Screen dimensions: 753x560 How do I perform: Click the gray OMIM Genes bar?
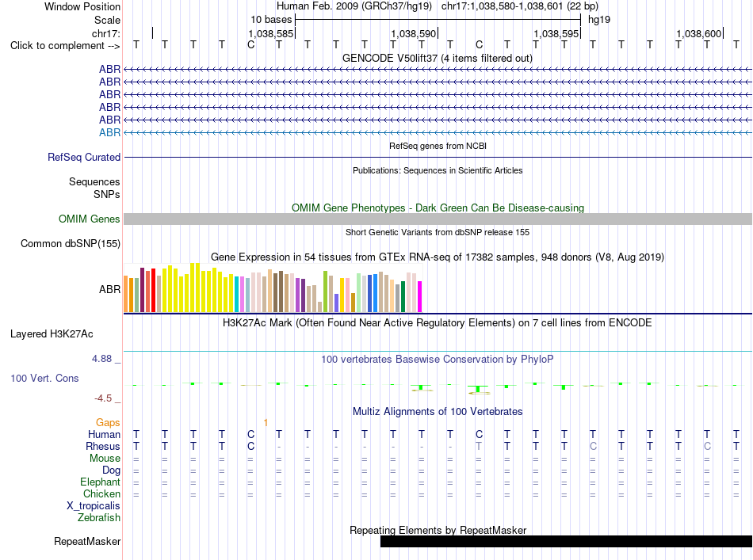438,219
